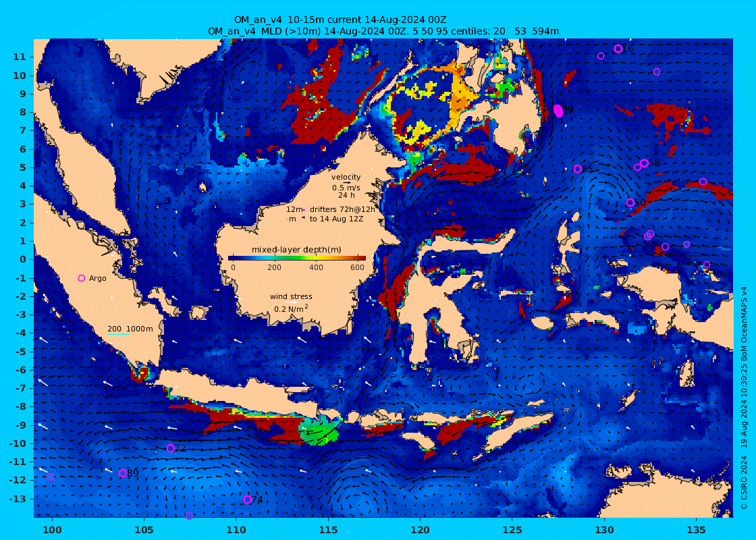Click the '600' tick under the color bar

coord(357,267)
